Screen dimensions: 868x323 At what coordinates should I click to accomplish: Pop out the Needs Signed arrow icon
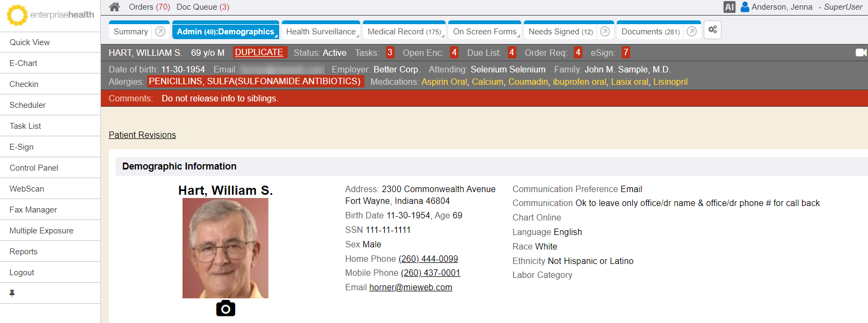(605, 32)
